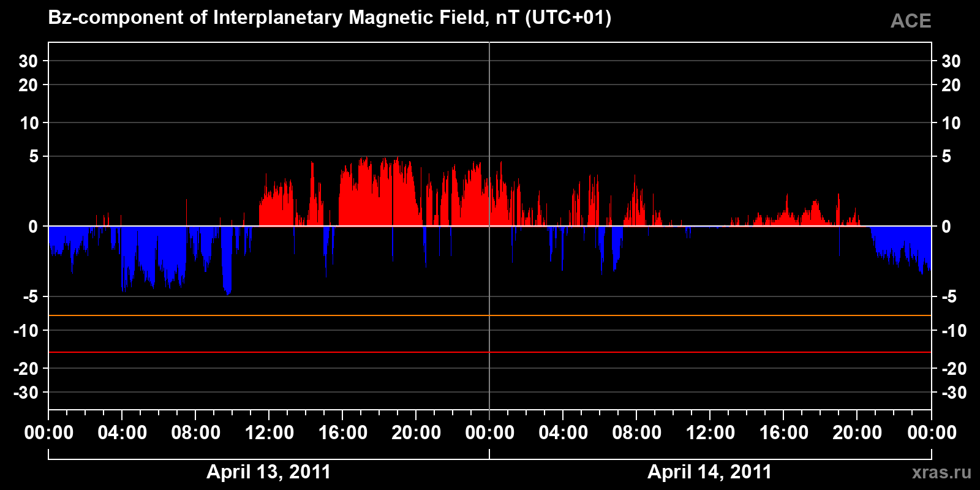Click the left axis value 20
The height and width of the screenshot is (490, 980).
(x=28, y=85)
